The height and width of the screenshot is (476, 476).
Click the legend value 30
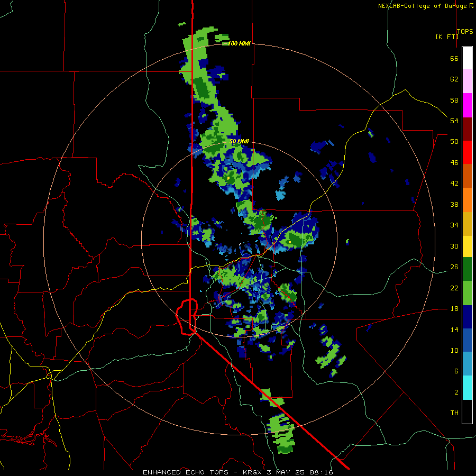point(454,246)
